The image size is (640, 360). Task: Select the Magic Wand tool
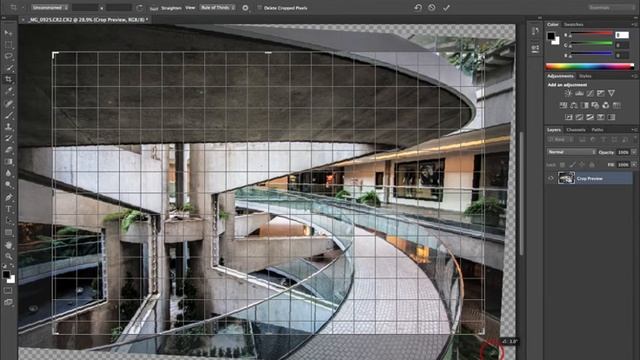tap(8, 68)
